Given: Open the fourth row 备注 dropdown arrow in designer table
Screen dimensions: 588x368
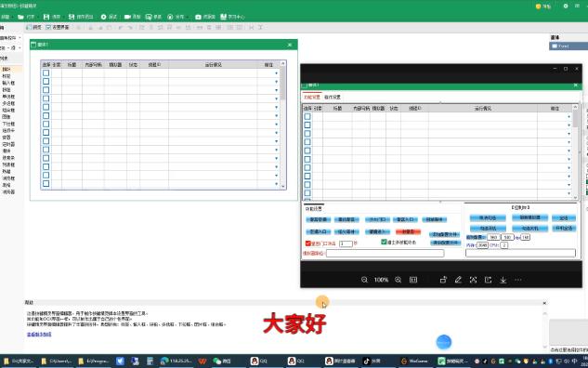Looking at the screenshot, I should point(277,99).
